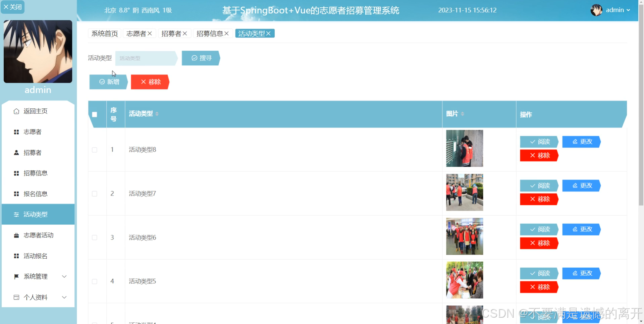The width and height of the screenshot is (644, 324).
Task: Close the 招募信息 tab with its X
Action: coord(227,34)
